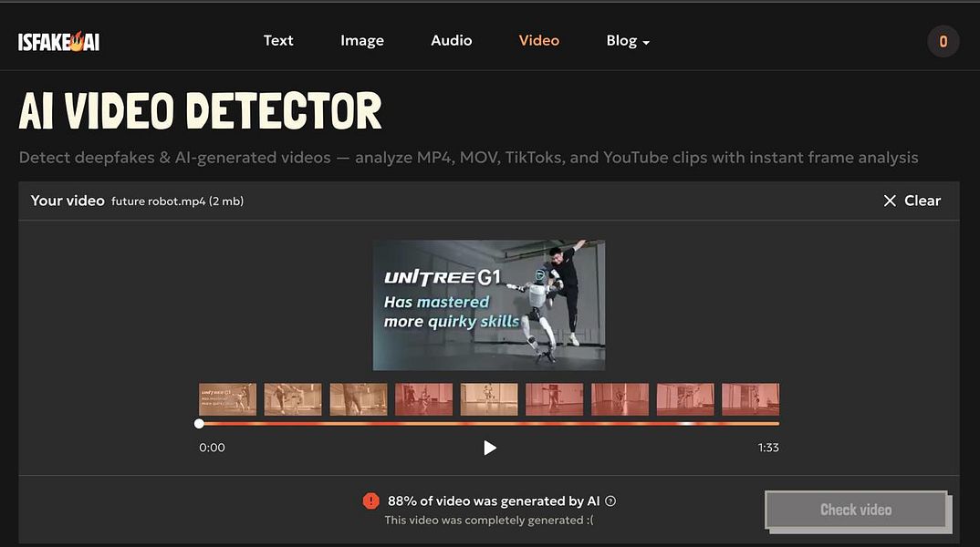Click the highlighted Video nav item

(538, 40)
